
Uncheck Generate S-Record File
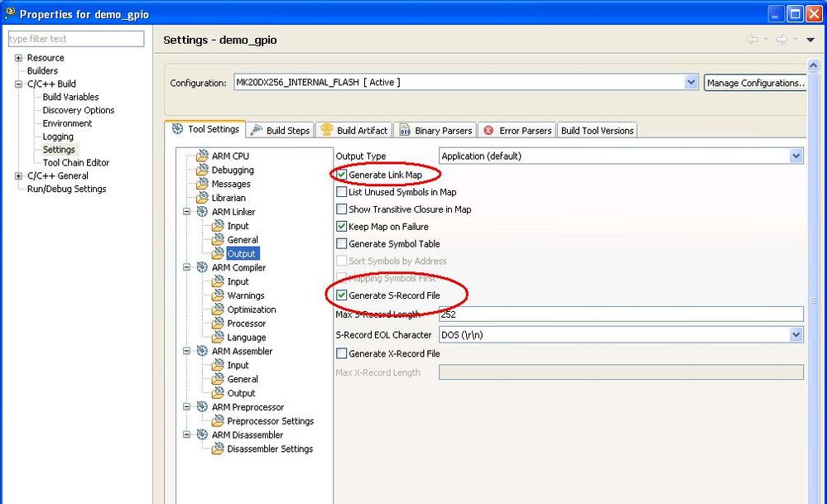342,296
